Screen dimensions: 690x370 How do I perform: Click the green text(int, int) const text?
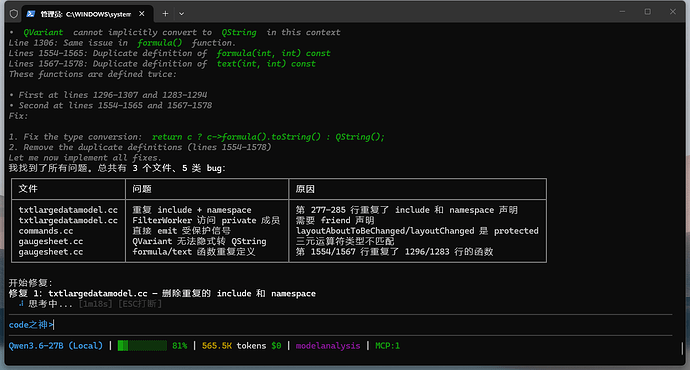[266, 64]
